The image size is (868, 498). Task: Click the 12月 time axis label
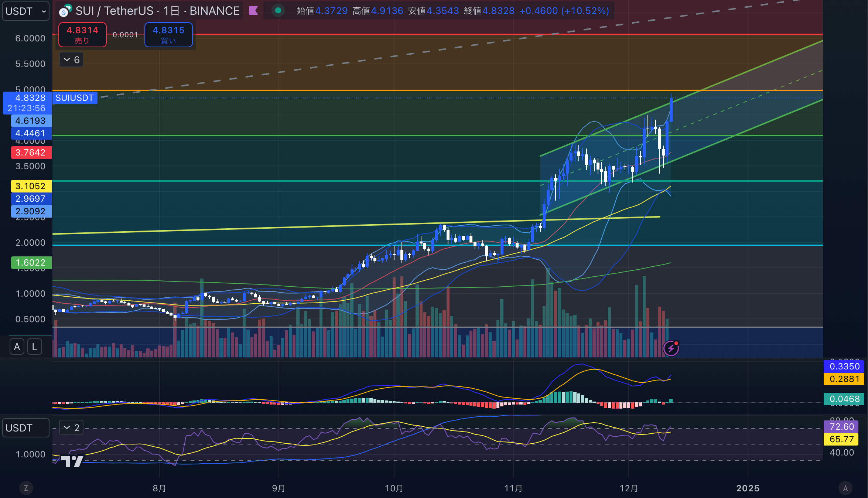pyautogui.click(x=629, y=488)
